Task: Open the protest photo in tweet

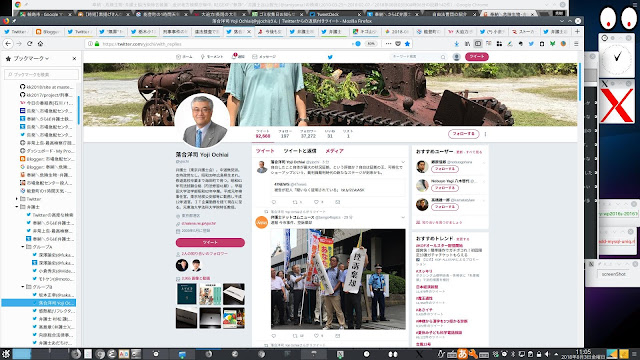Action: [338, 279]
